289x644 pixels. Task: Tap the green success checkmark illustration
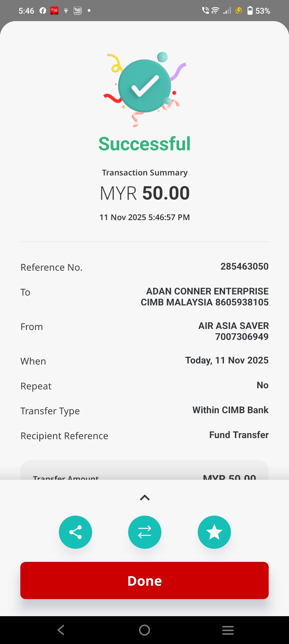(x=144, y=86)
